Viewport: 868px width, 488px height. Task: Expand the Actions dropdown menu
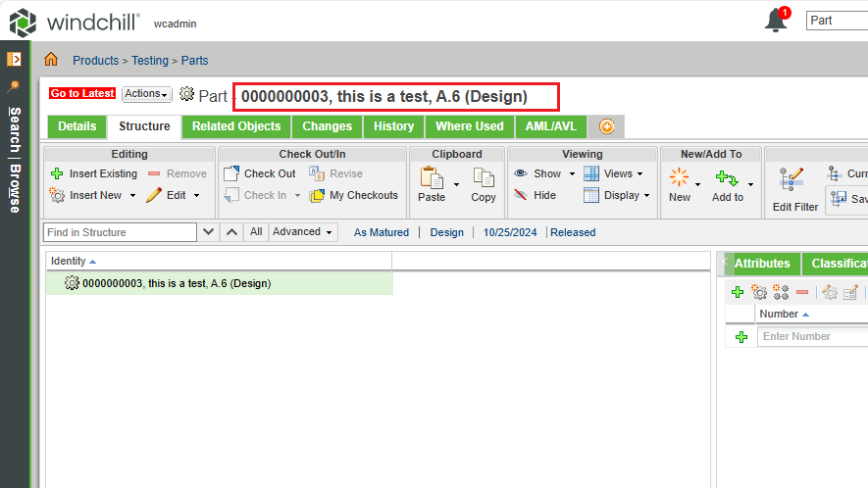(x=146, y=94)
